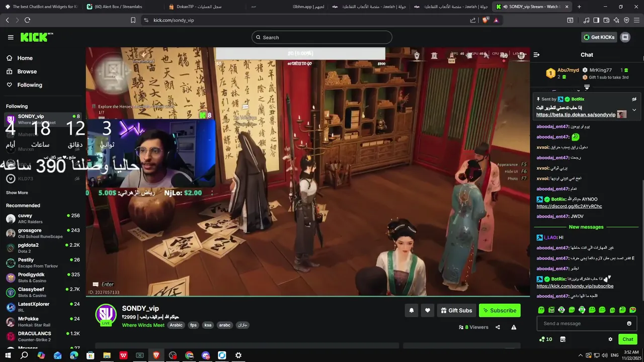Expand the gift leaderboard handle

(587, 87)
